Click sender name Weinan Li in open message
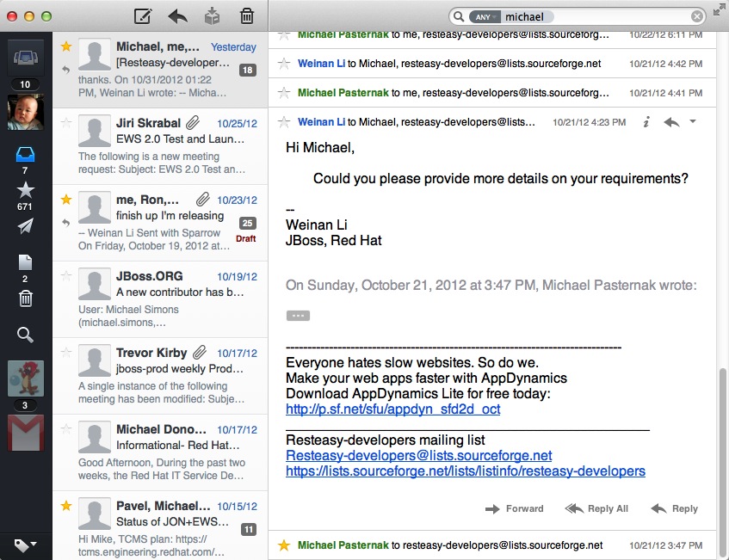 tap(321, 122)
